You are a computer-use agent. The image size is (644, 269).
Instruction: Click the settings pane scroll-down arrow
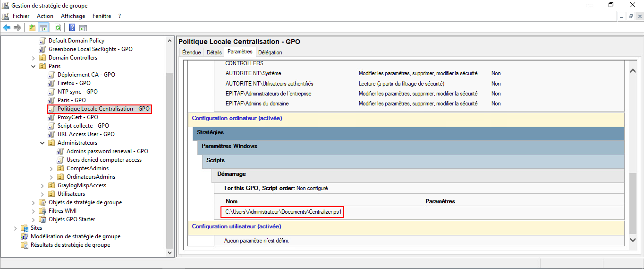tap(633, 240)
